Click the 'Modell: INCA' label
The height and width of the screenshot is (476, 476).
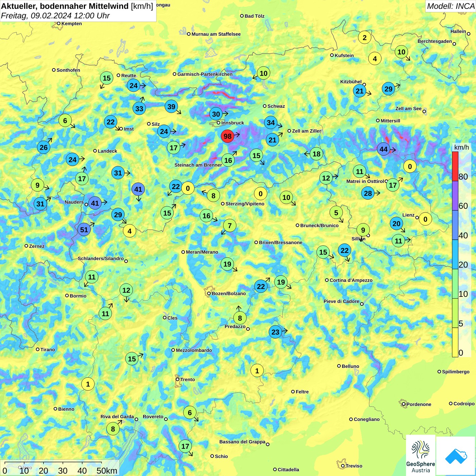pyautogui.click(x=451, y=6)
